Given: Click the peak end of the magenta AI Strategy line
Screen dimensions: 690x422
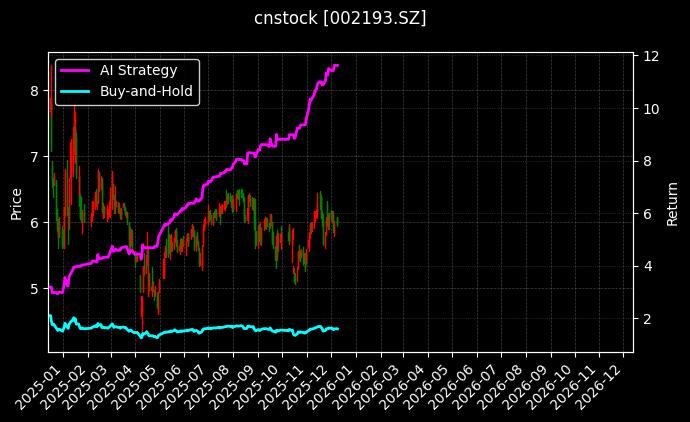Looking at the screenshot, I should pyautogui.click(x=337, y=65).
